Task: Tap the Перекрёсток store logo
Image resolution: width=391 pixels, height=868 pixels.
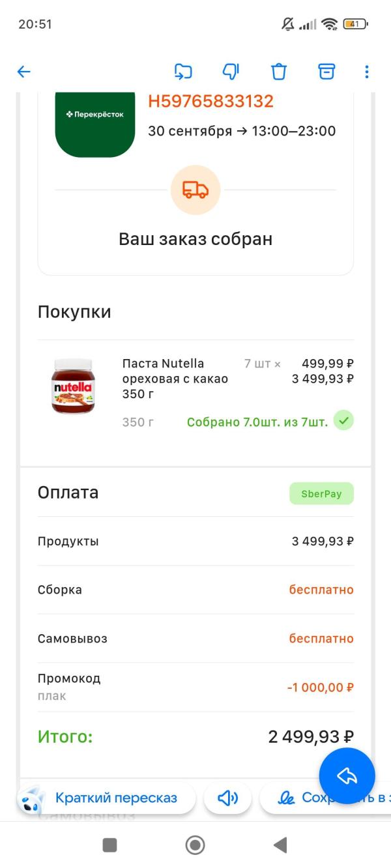Action: click(x=95, y=121)
